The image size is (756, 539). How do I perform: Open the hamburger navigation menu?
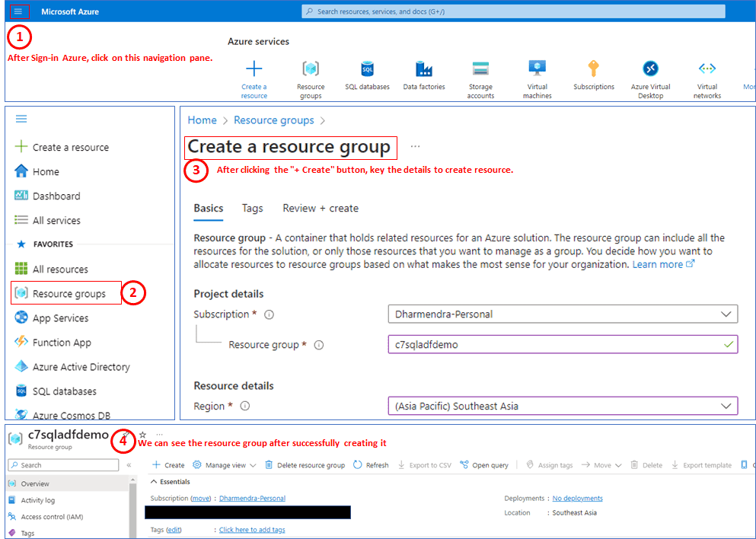[21, 11]
